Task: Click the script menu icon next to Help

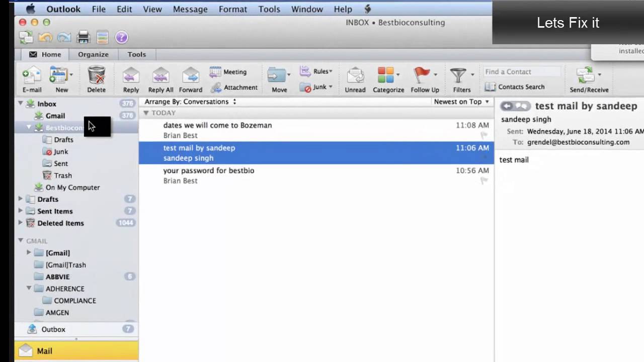Action: [368, 9]
